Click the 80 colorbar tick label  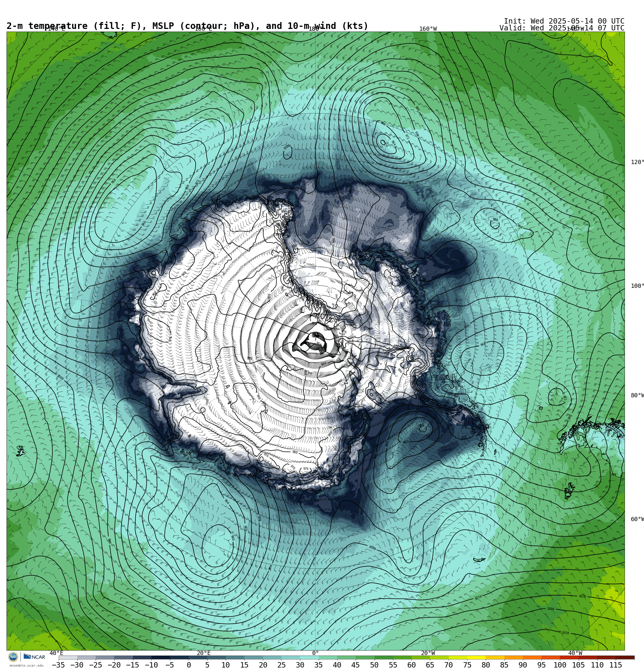point(486,665)
